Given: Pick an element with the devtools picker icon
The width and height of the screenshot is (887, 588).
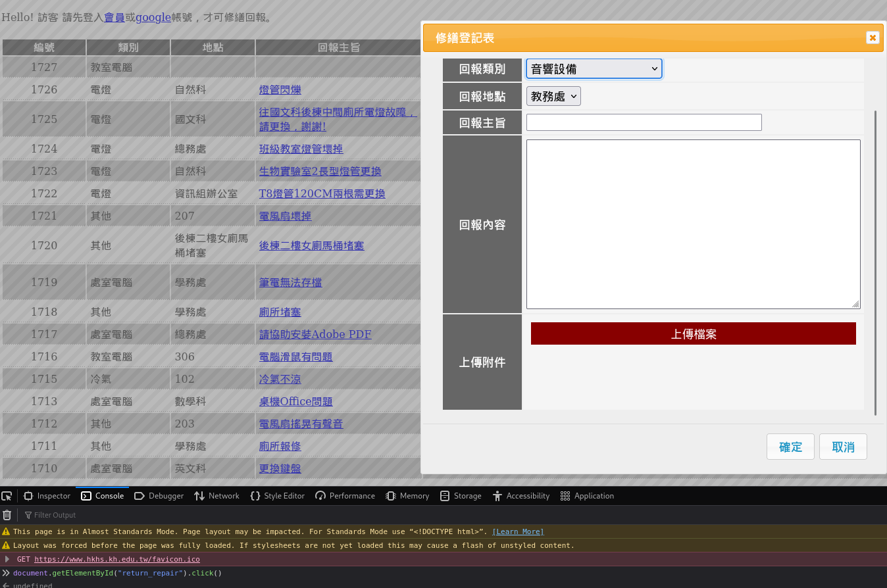Looking at the screenshot, I should [x=7, y=496].
